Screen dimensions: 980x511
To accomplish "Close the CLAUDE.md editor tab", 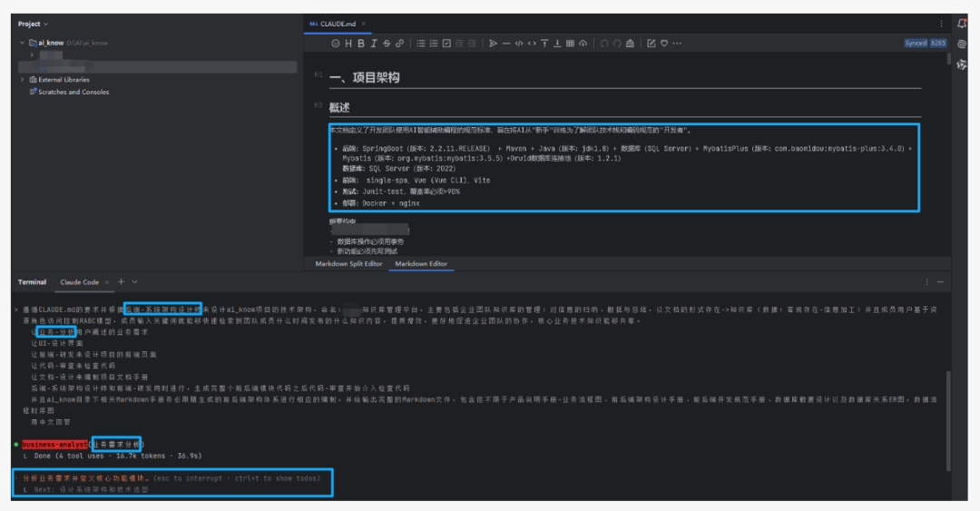I will point(363,24).
